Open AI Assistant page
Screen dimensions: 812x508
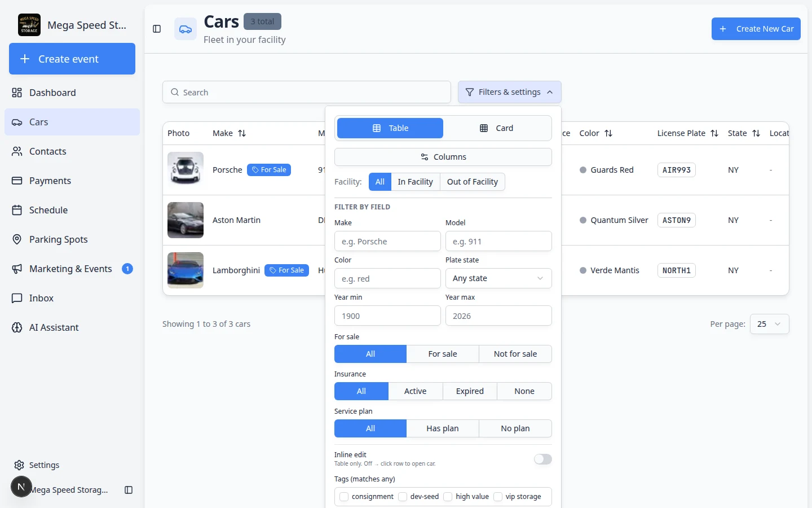(72, 327)
